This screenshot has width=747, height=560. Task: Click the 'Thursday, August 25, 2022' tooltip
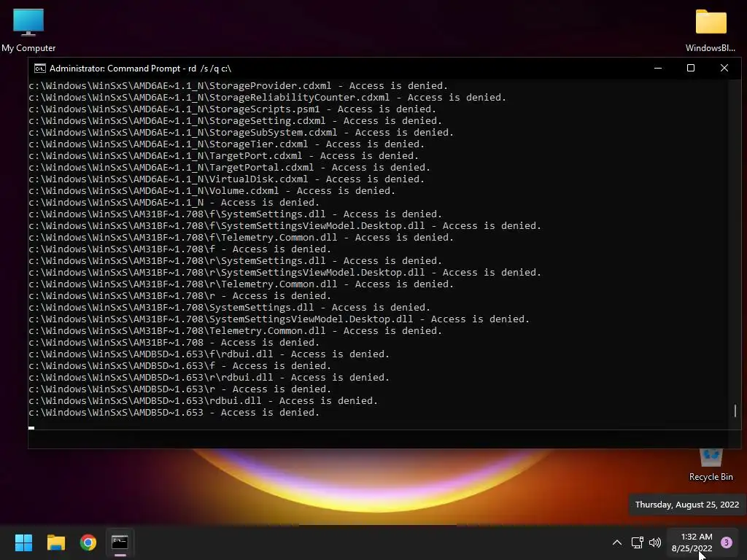686,505
